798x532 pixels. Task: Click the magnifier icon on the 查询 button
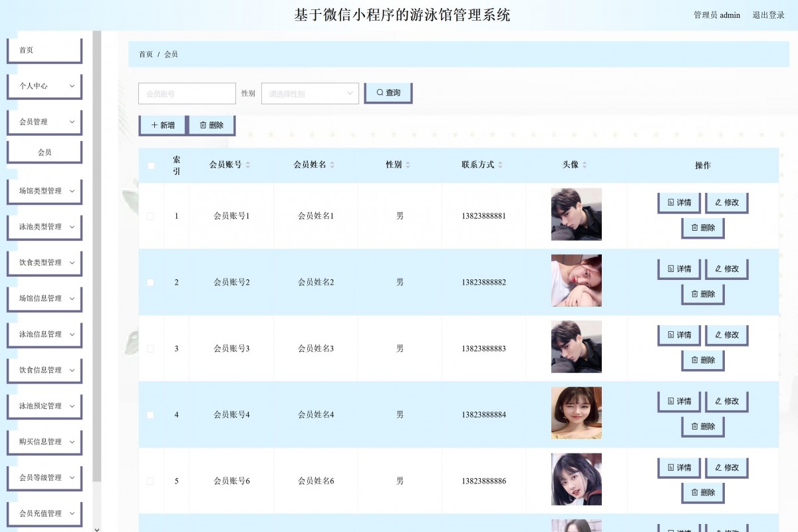[379, 92]
